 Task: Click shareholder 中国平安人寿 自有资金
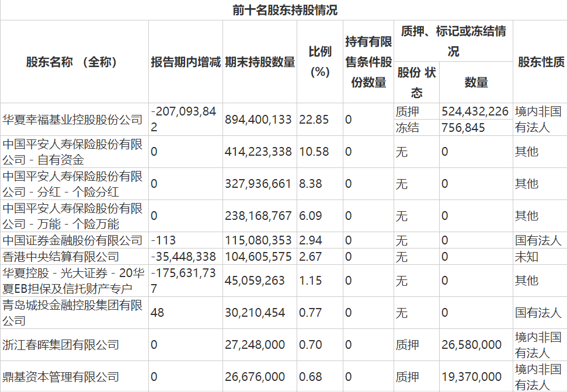[x=72, y=152]
